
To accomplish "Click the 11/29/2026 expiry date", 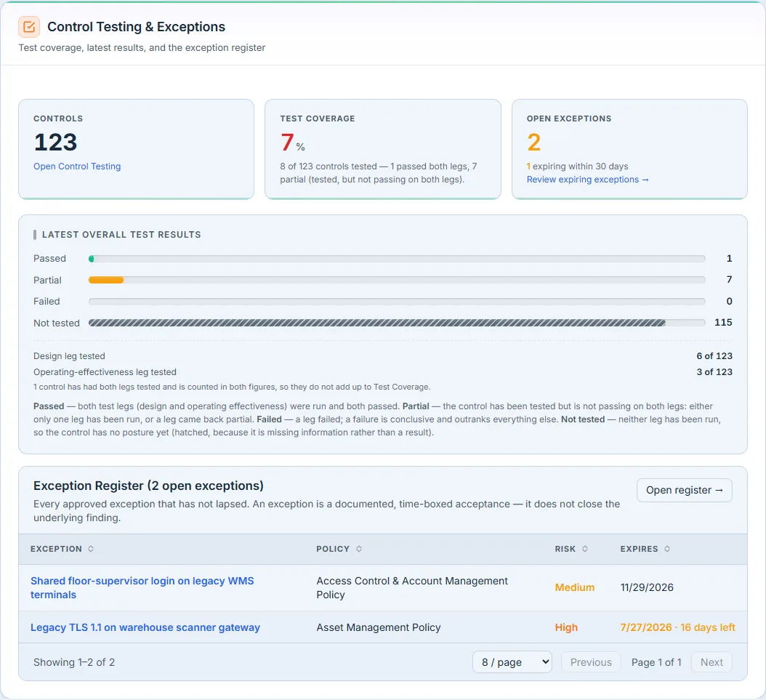I will point(647,587).
